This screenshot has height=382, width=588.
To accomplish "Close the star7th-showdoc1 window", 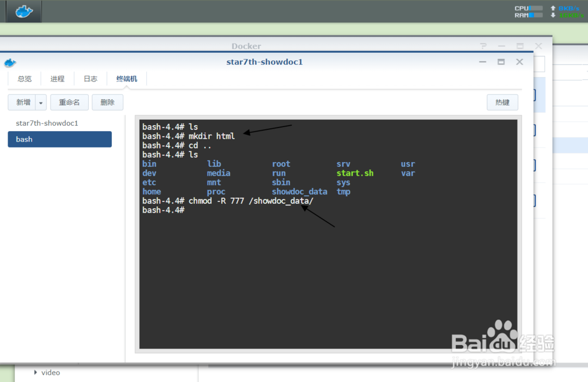I will (519, 62).
